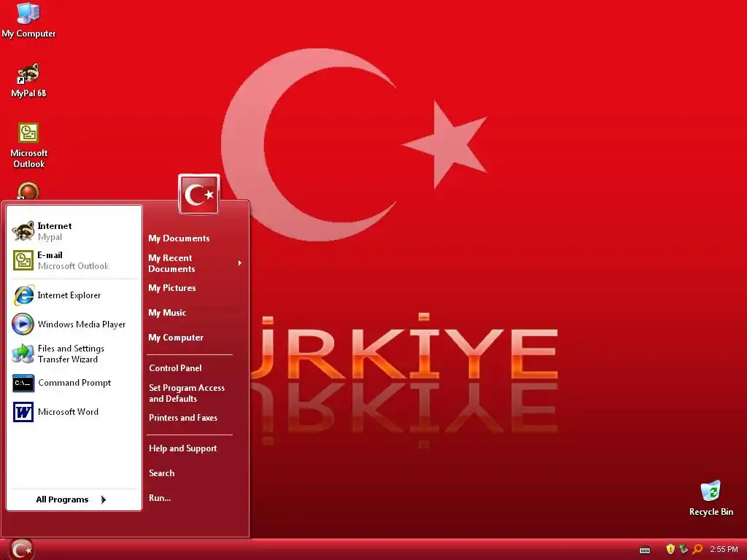Viewport: 747px width, 560px height.
Task: Open My Computer from Start menu list
Action: pyautogui.click(x=176, y=338)
